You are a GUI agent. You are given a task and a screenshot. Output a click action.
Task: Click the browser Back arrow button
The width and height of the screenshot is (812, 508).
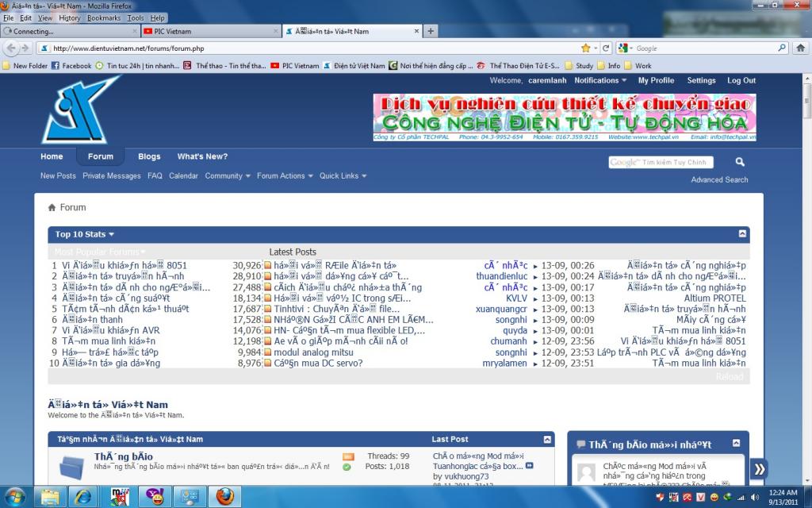tap(11, 48)
